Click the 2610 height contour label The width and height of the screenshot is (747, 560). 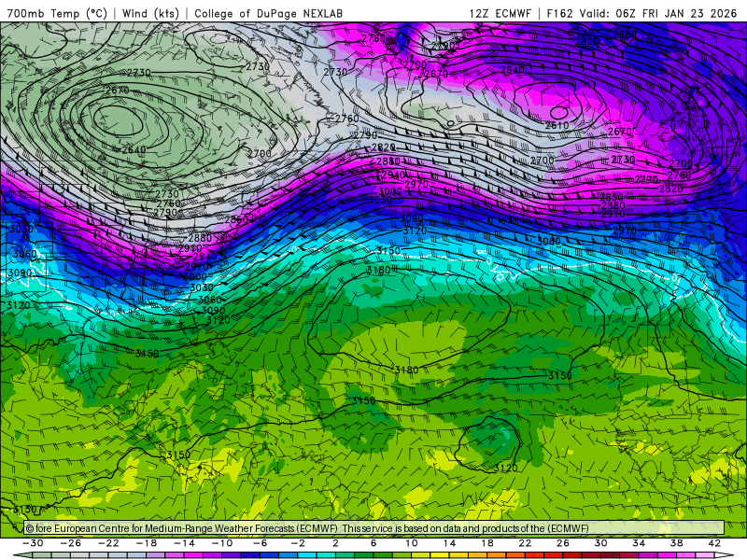(557, 126)
